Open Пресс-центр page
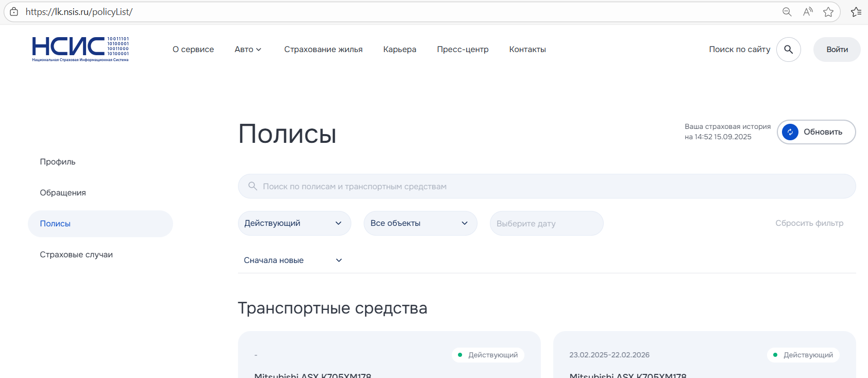868x378 pixels. 463,50
